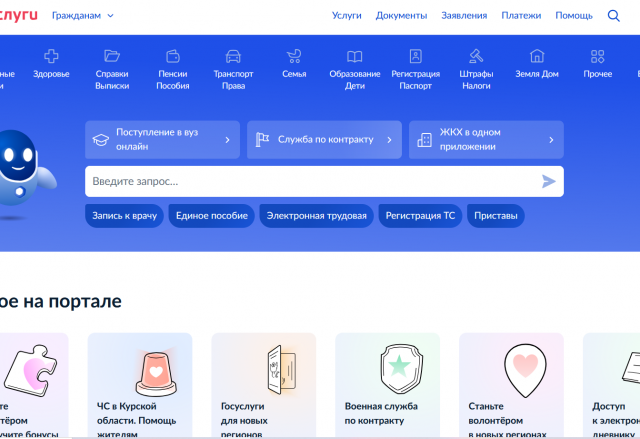Viewport: 640px width, 439px height.
Task: Open Образование Дети book icon
Action: (354, 56)
